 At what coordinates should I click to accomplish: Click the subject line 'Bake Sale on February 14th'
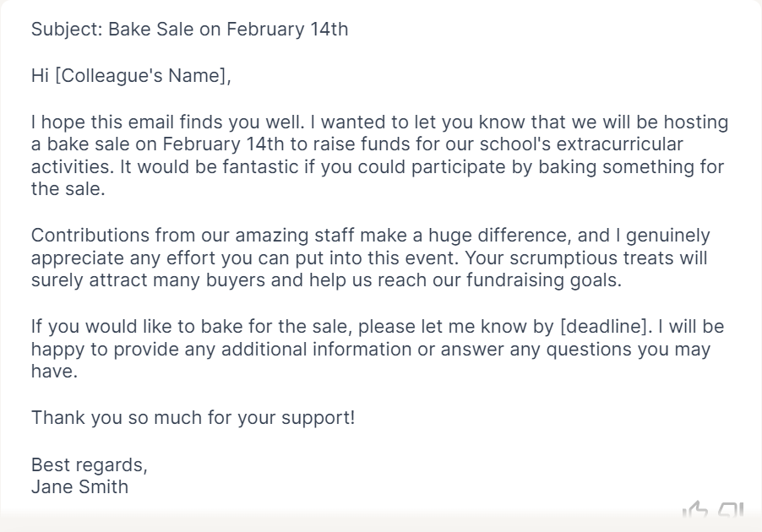(228, 30)
